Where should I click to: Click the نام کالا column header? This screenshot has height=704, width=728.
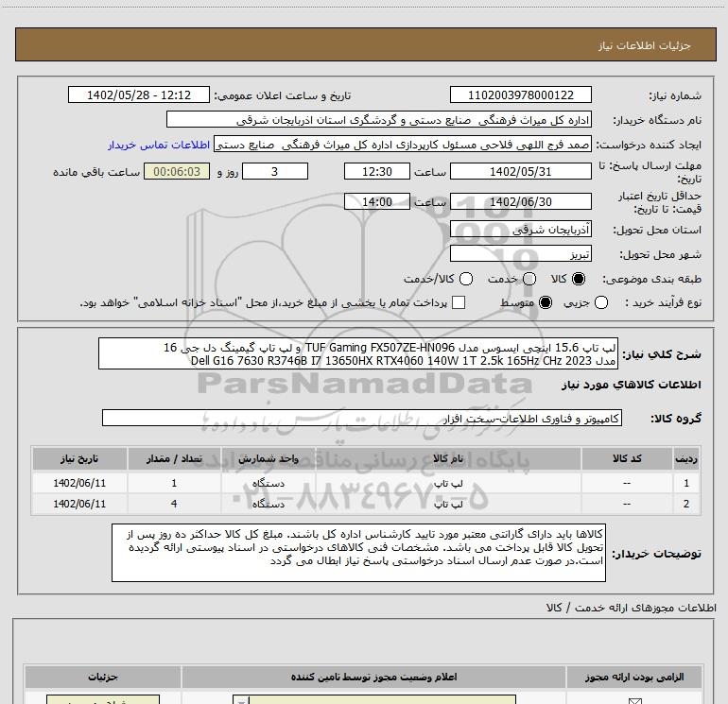(448, 458)
